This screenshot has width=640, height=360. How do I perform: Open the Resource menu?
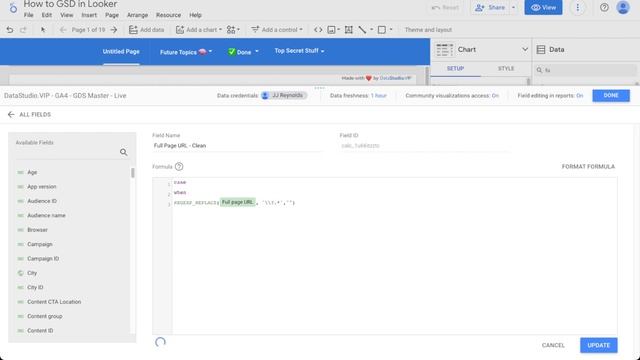(168, 15)
